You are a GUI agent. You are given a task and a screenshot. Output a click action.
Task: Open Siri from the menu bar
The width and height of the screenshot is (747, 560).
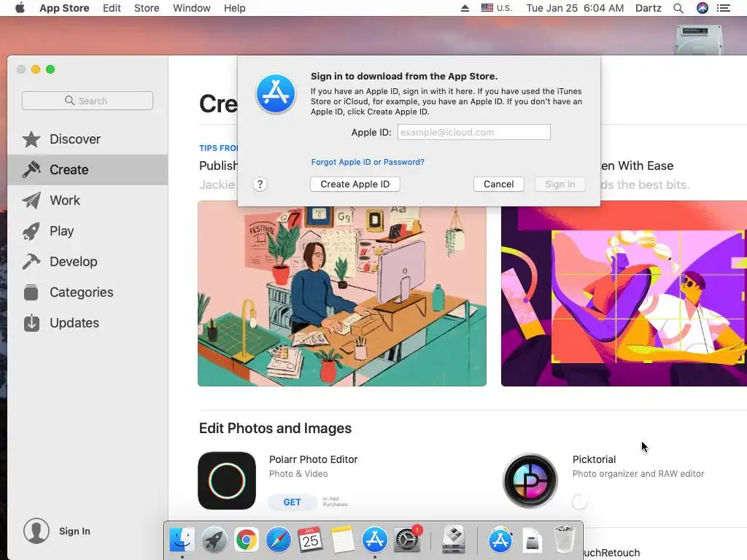click(x=703, y=8)
